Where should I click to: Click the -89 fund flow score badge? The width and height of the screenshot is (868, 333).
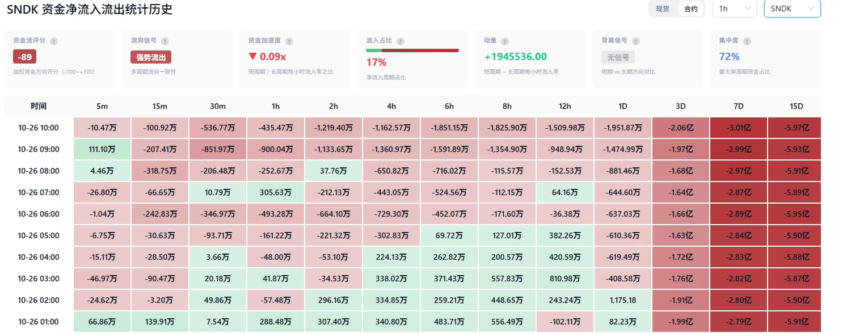24,57
